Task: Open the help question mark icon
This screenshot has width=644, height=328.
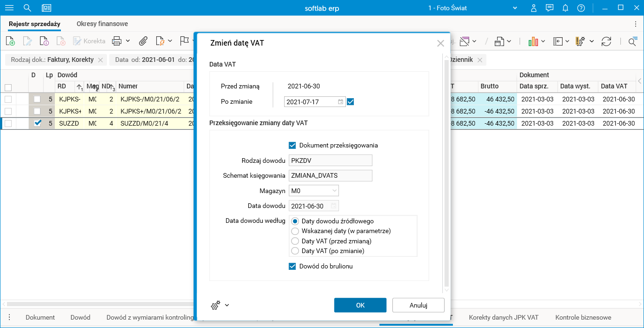Action: [581, 8]
